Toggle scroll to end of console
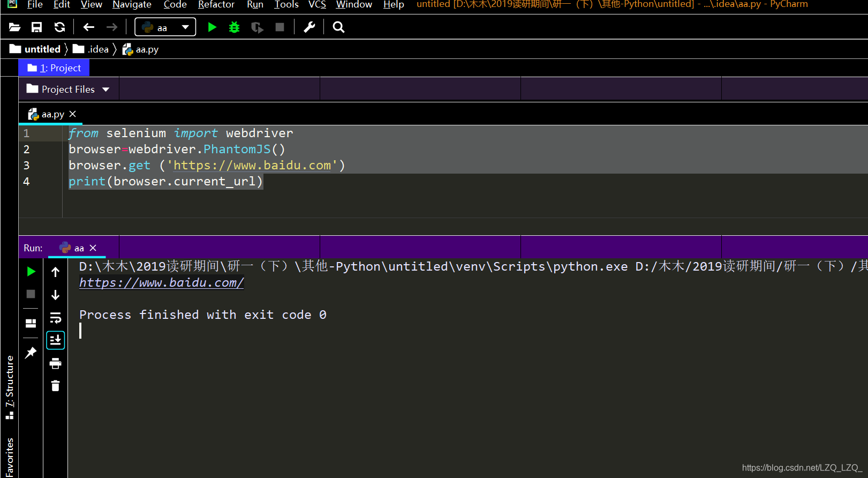Viewport: 868px width, 478px height. [x=56, y=340]
